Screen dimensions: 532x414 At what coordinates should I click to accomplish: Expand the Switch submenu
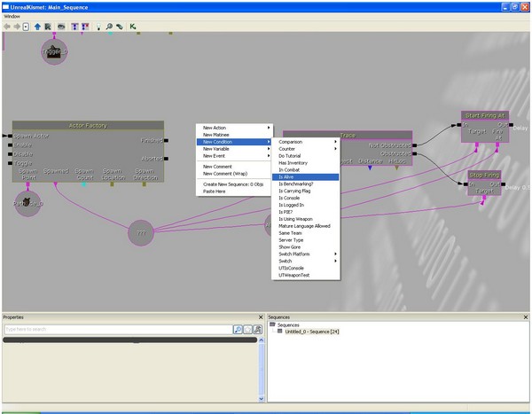coord(305,261)
